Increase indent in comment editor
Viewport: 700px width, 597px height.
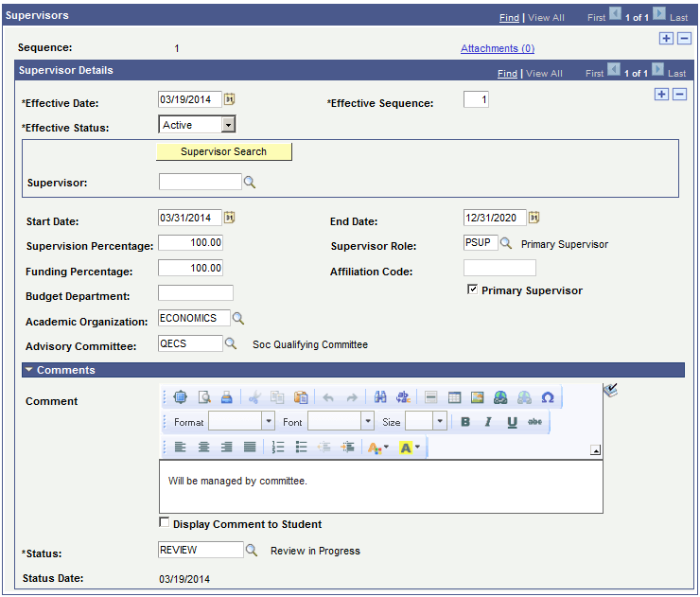(x=347, y=447)
